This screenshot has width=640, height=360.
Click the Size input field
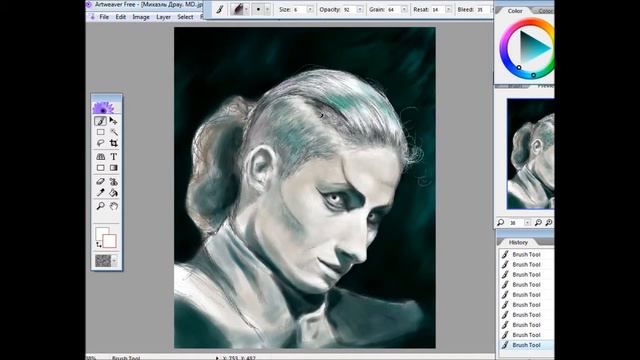tap(300, 9)
